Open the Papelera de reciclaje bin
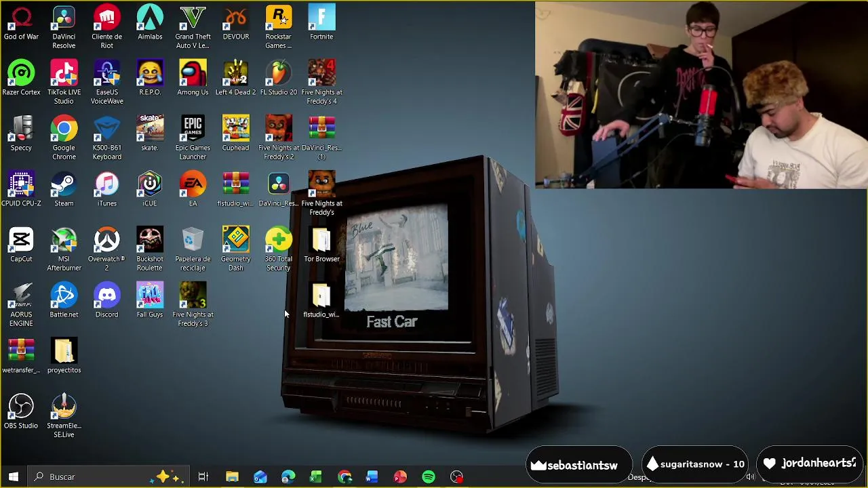868x488 pixels. pos(193,249)
